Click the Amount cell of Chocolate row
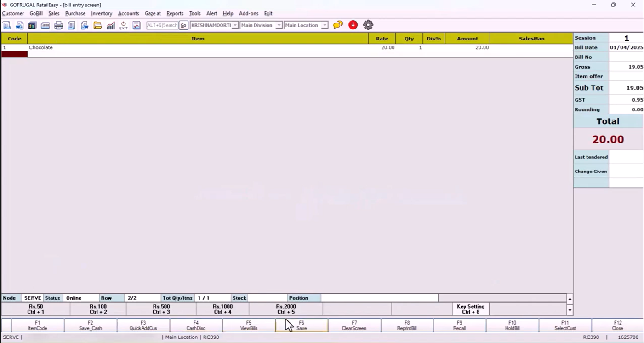The height and width of the screenshot is (343, 644). point(467,47)
